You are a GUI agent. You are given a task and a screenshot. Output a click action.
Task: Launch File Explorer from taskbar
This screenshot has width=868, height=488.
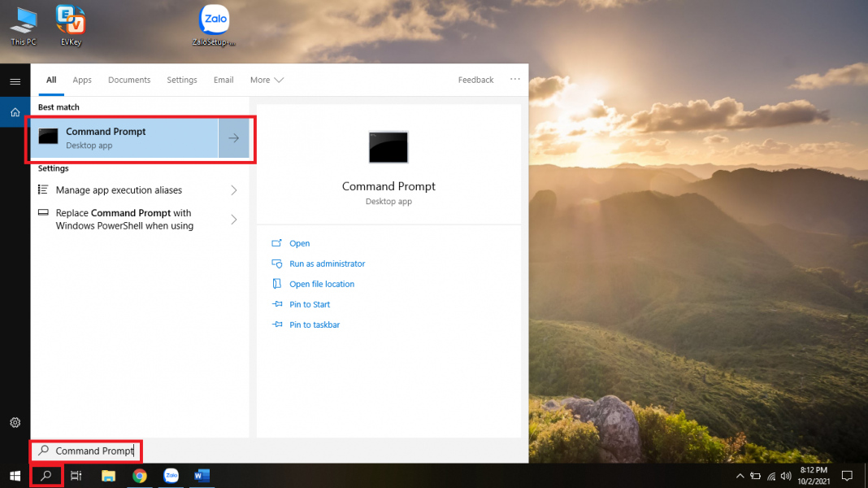tap(108, 476)
